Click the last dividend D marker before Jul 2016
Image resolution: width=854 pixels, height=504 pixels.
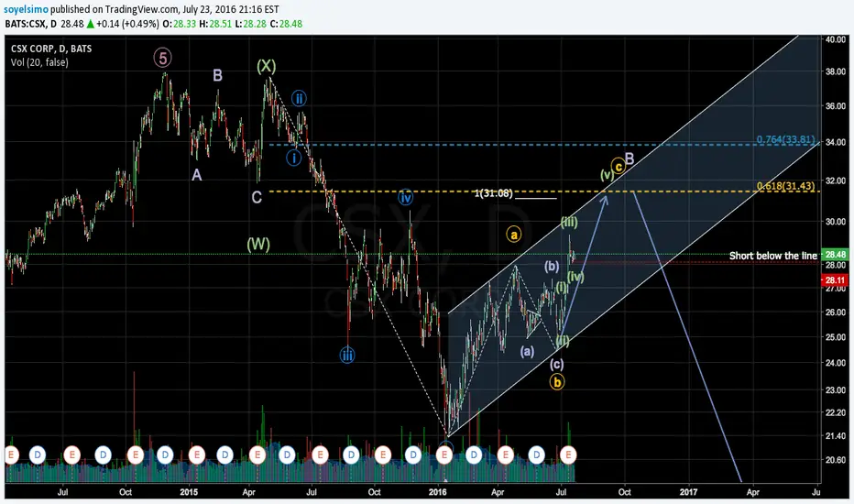pos(537,455)
